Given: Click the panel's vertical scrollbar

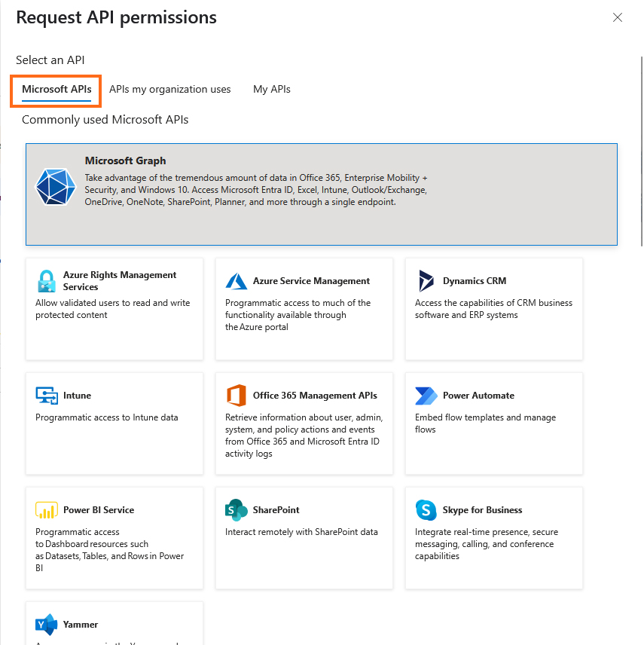Looking at the screenshot, I should (x=642, y=151).
